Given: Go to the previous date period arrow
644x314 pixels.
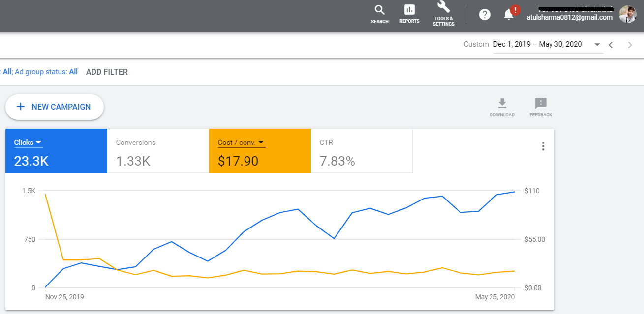Looking at the screenshot, I should pyautogui.click(x=611, y=45).
